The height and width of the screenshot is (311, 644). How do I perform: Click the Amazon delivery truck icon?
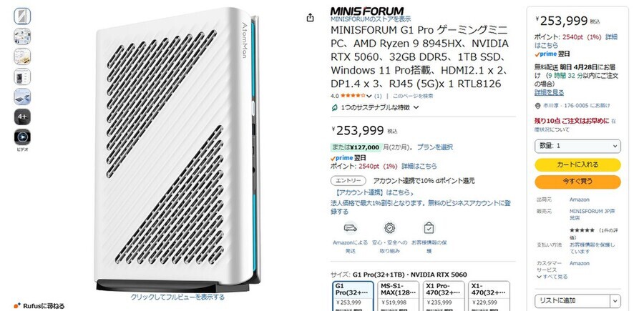point(350,228)
